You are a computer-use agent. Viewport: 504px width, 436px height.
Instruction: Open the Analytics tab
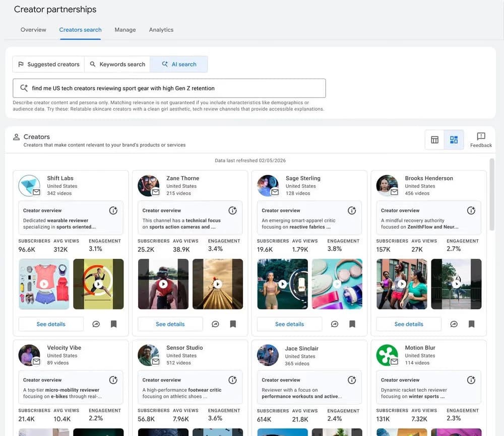161,30
